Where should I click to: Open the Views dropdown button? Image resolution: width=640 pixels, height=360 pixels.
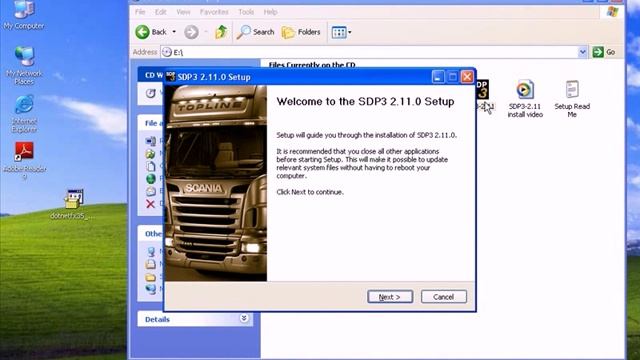click(x=341, y=32)
